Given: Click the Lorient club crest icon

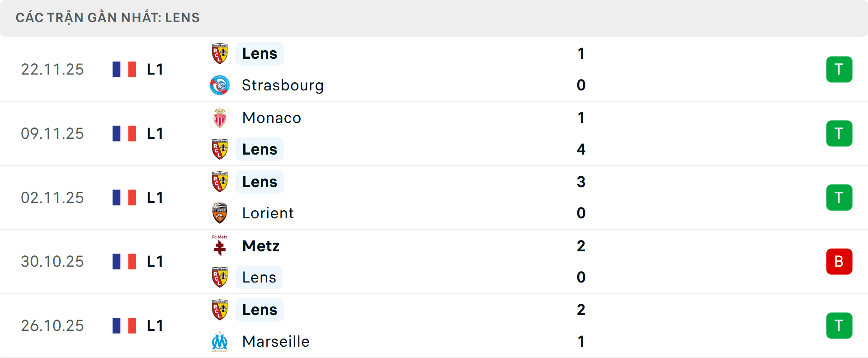Looking at the screenshot, I should point(220,213).
